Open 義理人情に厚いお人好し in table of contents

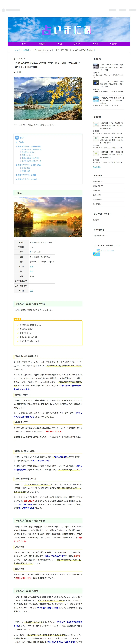click(30, 158)
